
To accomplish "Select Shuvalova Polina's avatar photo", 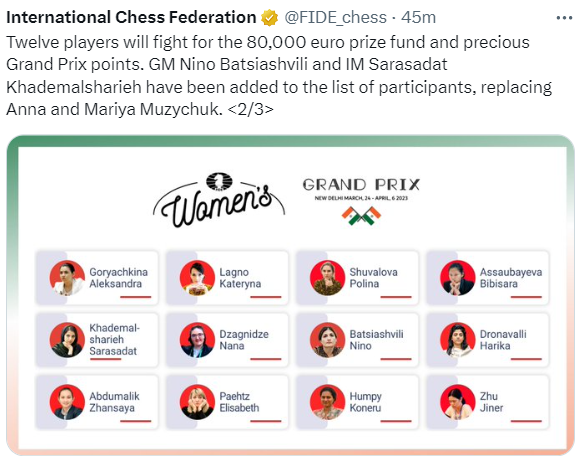I will [x=327, y=278].
